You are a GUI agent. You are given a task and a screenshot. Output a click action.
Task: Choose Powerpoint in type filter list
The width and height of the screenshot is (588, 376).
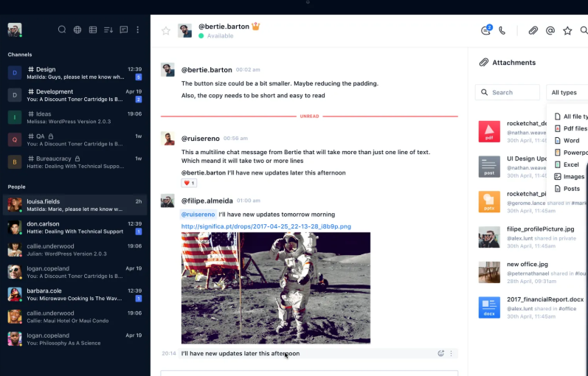point(571,153)
